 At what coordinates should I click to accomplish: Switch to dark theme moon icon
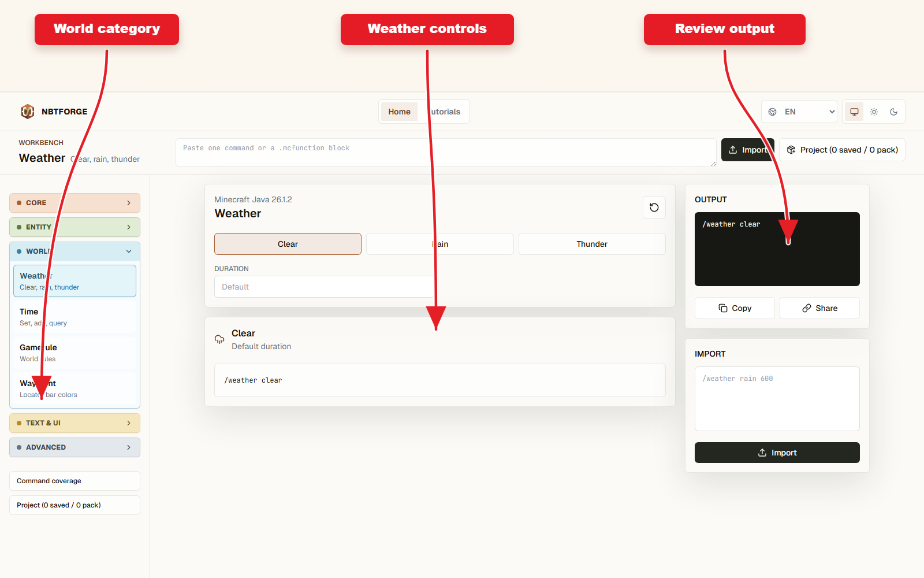tap(893, 112)
